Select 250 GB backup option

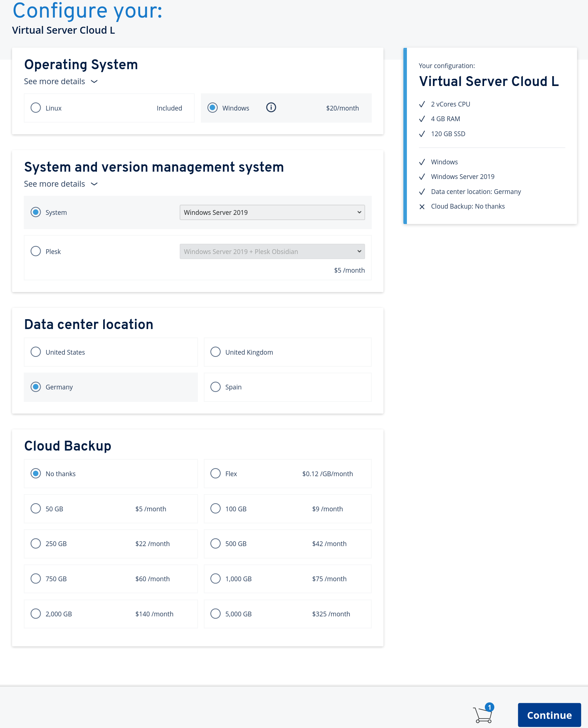point(35,544)
